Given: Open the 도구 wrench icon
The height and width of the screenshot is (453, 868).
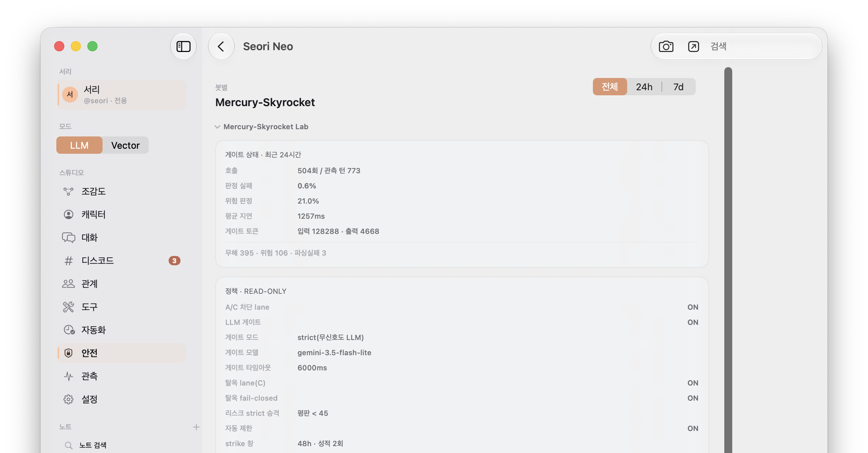Looking at the screenshot, I should (x=68, y=307).
